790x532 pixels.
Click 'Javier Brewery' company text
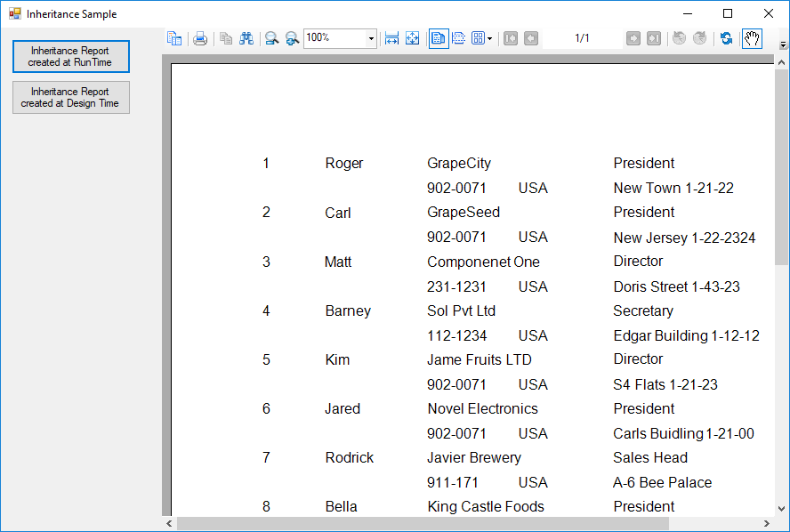[x=474, y=457]
